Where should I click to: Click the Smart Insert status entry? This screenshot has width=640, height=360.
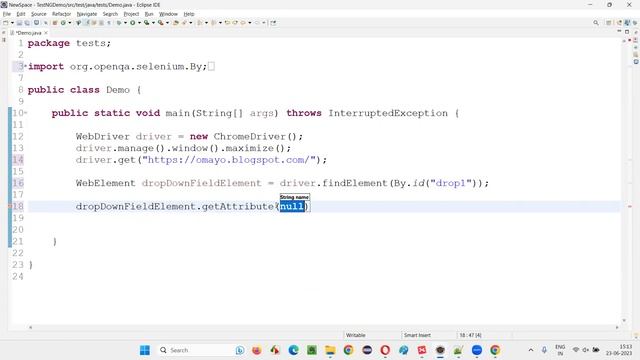[x=417, y=335]
